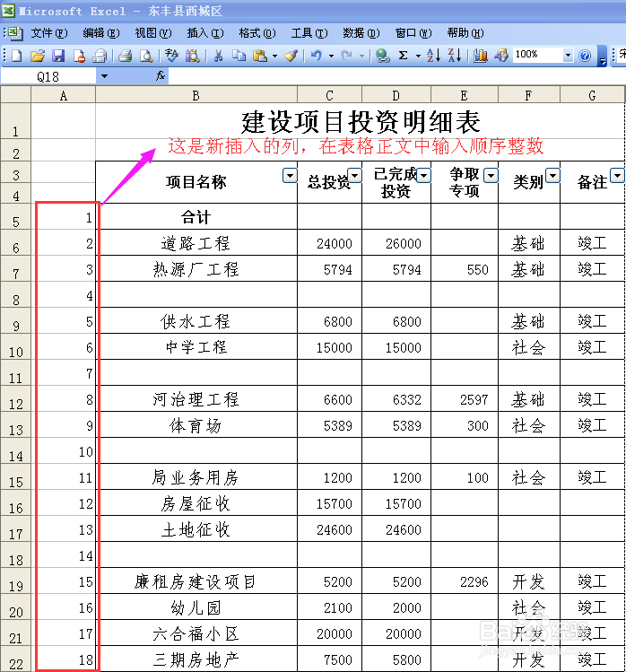Image resolution: width=626 pixels, height=672 pixels.
Task: Select column D header
Action: pos(396,95)
